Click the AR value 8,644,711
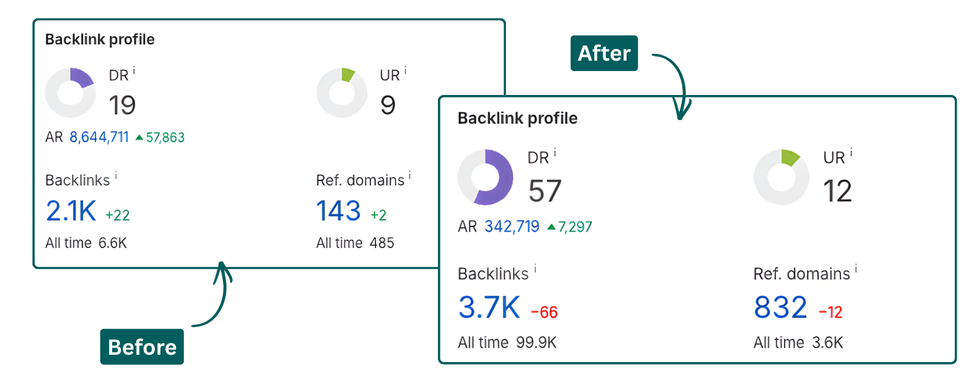 click(x=99, y=137)
